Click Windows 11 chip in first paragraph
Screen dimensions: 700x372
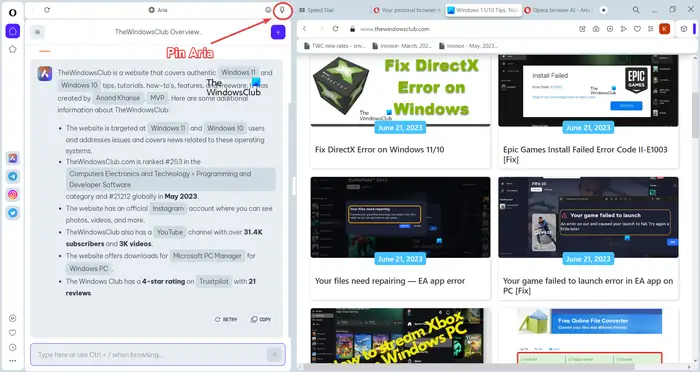(x=238, y=72)
